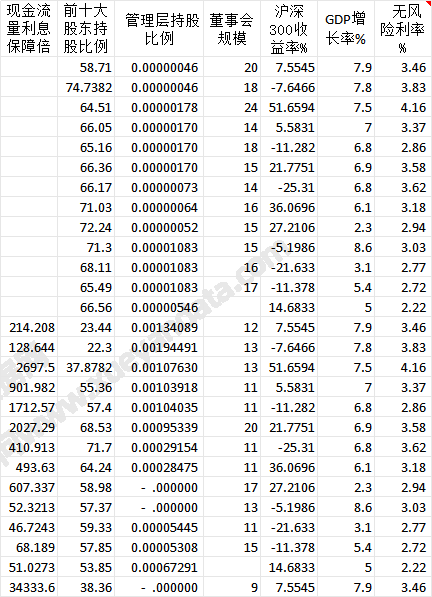This screenshot has height=597, width=432.
Task: Select the cell containing 58.71
Action: pyautogui.click(x=86, y=67)
